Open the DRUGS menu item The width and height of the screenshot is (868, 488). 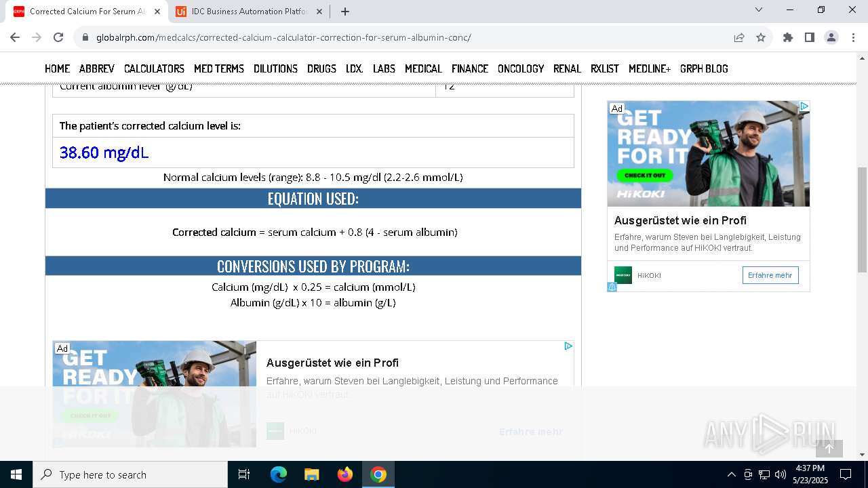click(x=321, y=68)
